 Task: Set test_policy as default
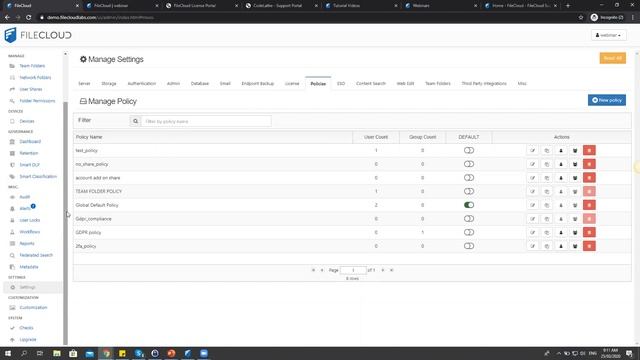[469, 151]
